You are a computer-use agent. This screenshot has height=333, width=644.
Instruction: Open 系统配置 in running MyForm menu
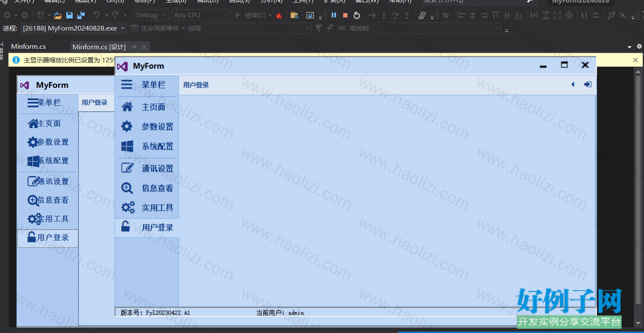coord(147,146)
